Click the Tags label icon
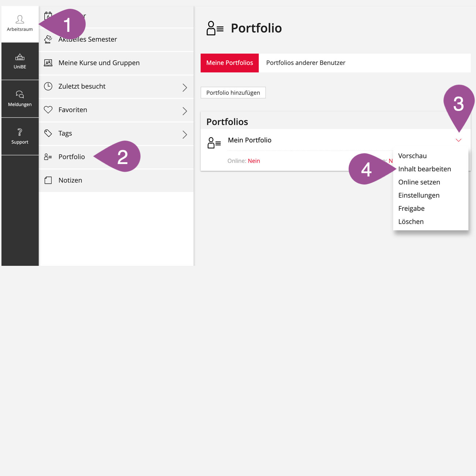The width and height of the screenshot is (476, 476). pyautogui.click(x=48, y=133)
